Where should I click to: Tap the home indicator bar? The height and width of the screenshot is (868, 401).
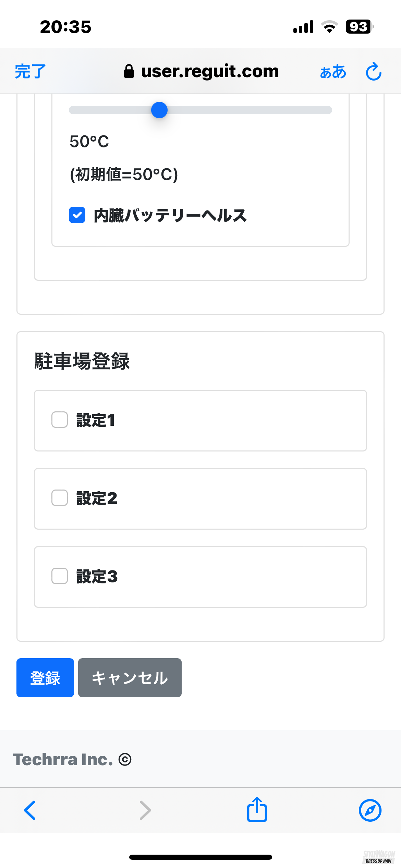click(x=200, y=857)
